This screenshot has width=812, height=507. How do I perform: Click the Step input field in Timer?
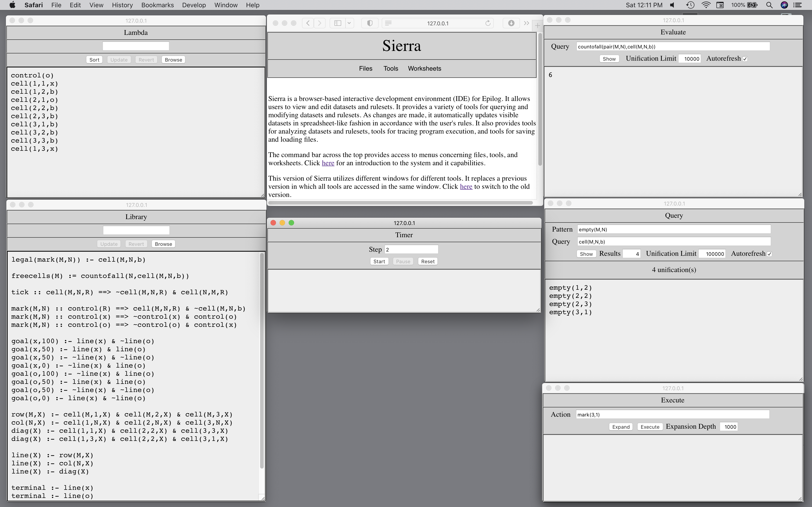pos(411,249)
